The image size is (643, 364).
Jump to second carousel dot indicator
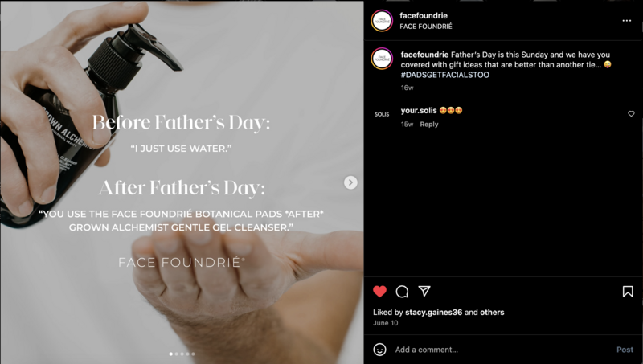(177, 354)
